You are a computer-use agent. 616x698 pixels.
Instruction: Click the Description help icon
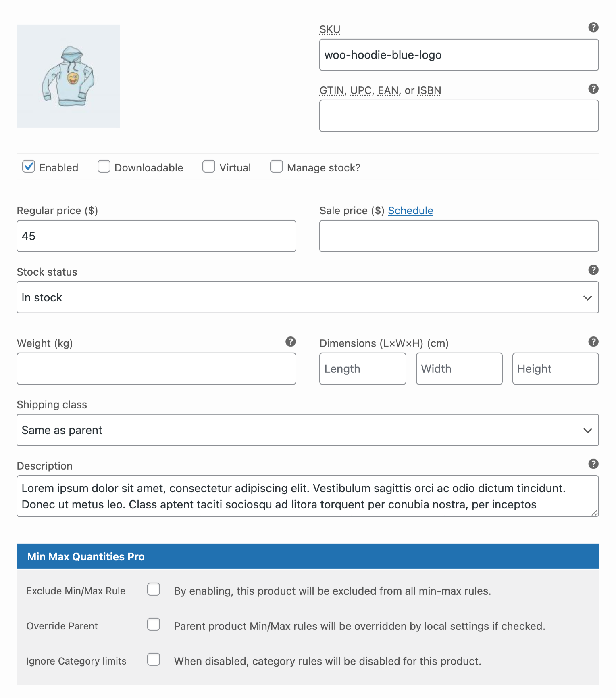coord(593,464)
